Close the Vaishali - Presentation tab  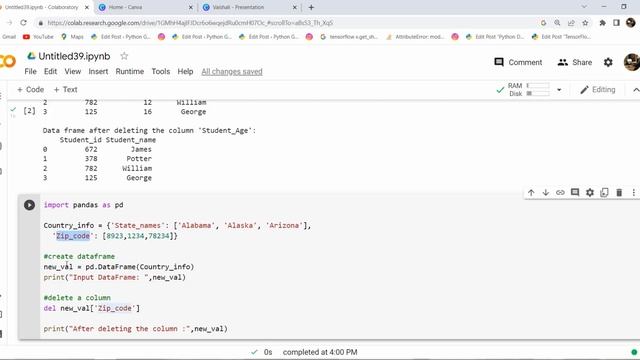(x=295, y=7)
